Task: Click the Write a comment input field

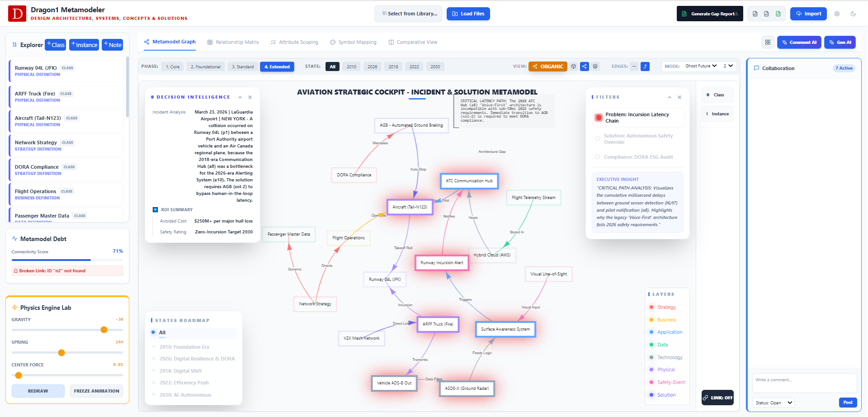Action: [804, 383]
